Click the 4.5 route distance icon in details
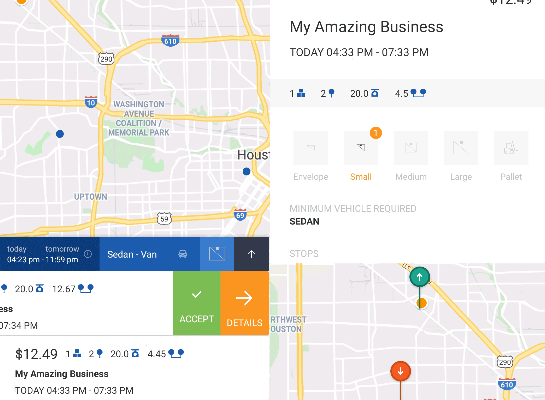The image size is (545, 400). [x=418, y=93]
